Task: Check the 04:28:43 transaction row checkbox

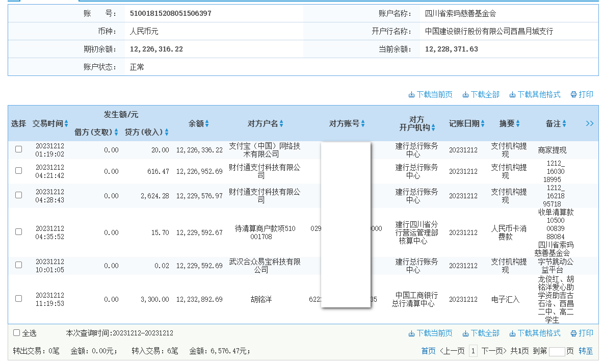Action: coord(18,195)
